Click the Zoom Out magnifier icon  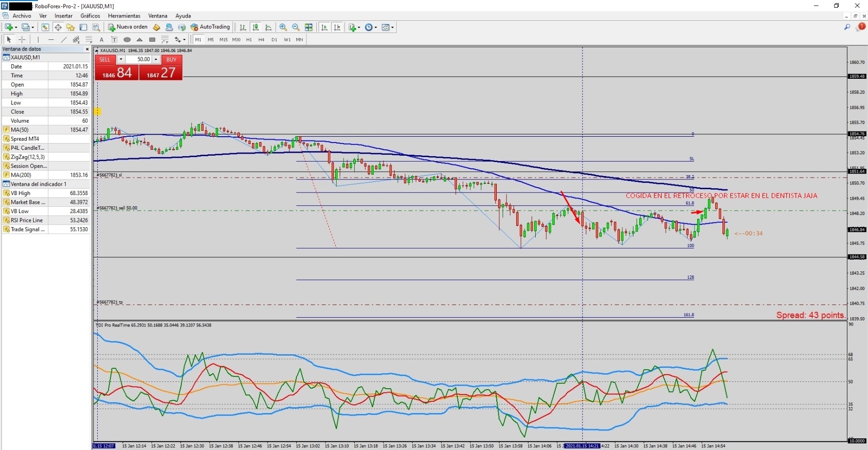[x=295, y=27]
